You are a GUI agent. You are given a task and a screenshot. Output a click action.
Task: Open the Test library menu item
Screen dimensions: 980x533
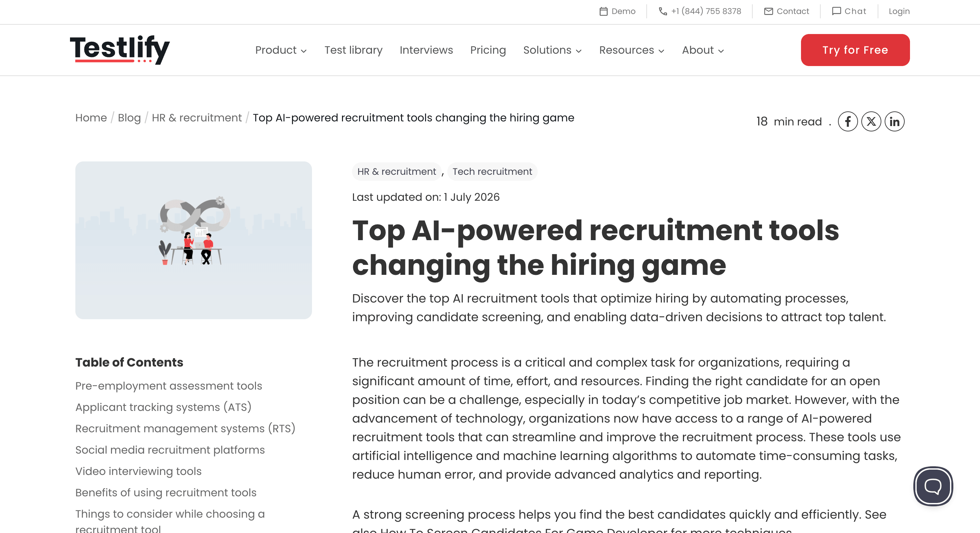point(353,50)
